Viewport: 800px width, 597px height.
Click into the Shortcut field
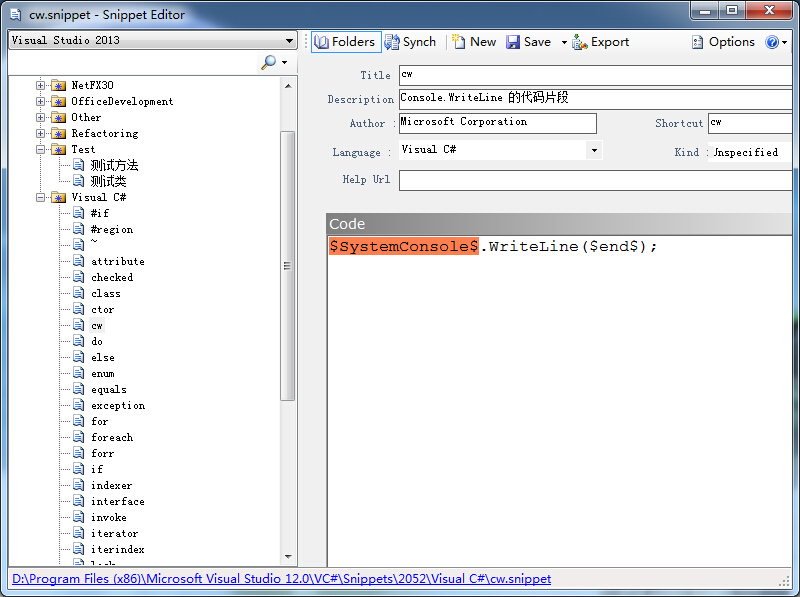[x=750, y=123]
